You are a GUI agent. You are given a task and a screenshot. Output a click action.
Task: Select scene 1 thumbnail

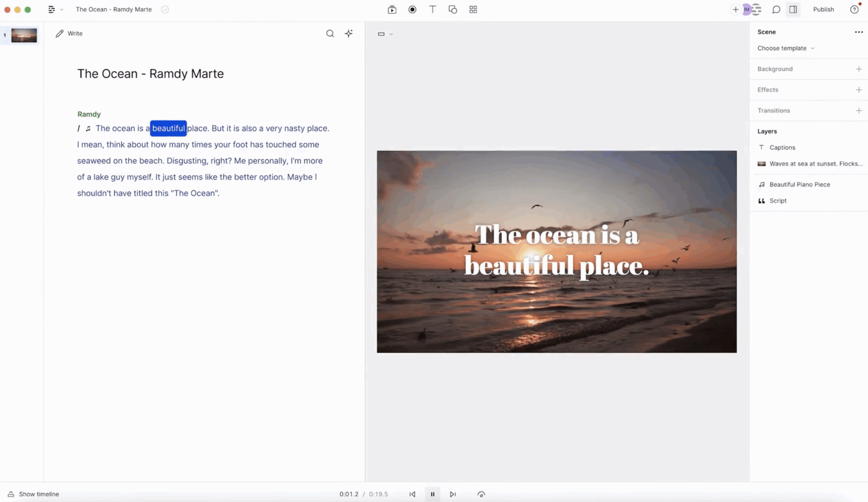pyautogui.click(x=24, y=35)
